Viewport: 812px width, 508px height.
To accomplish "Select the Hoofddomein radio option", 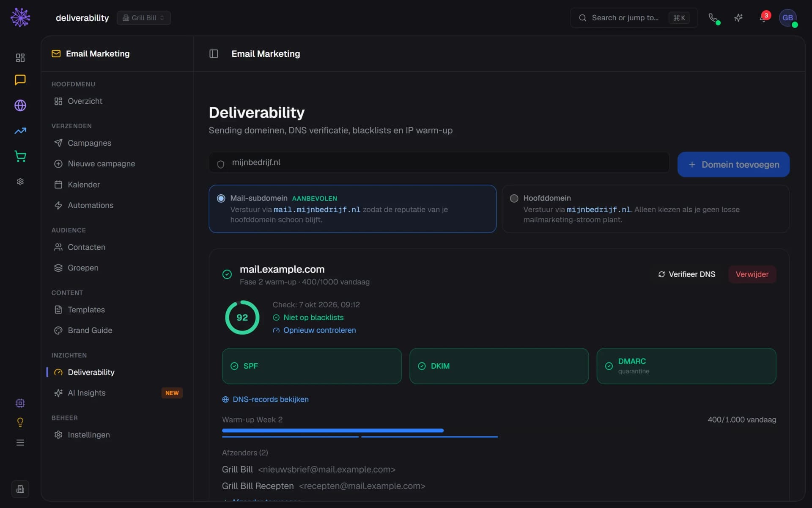I will pyautogui.click(x=514, y=198).
